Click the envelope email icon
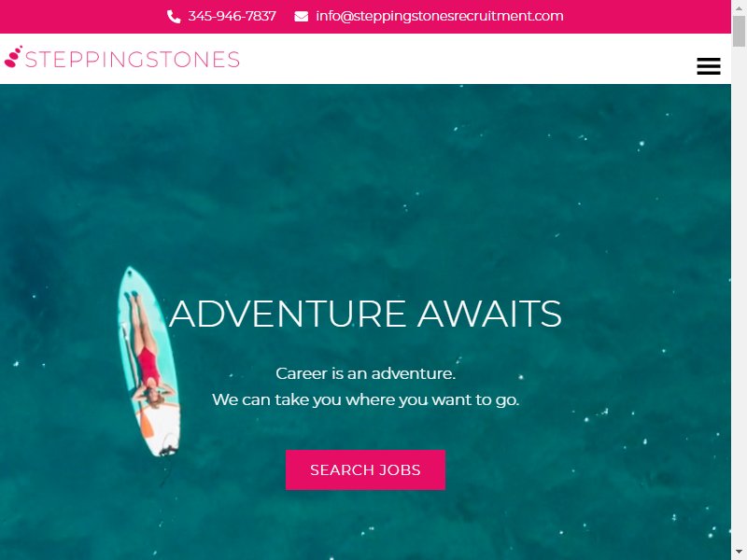Viewport: 747px width, 560px height. point(301,17)
